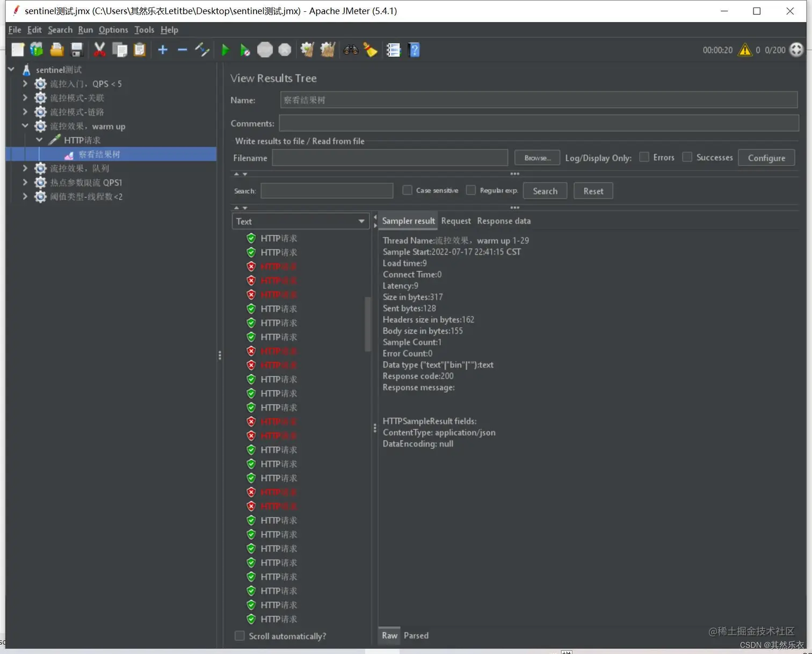Select the Raw view tab
The height and width of the screenshot is (654, 812).
[x=390, y=635]
